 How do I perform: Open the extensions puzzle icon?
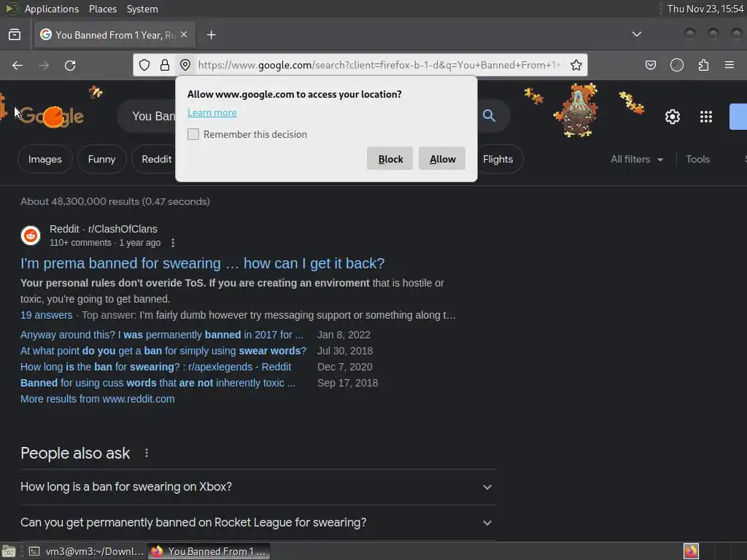(x=703, y=65)
